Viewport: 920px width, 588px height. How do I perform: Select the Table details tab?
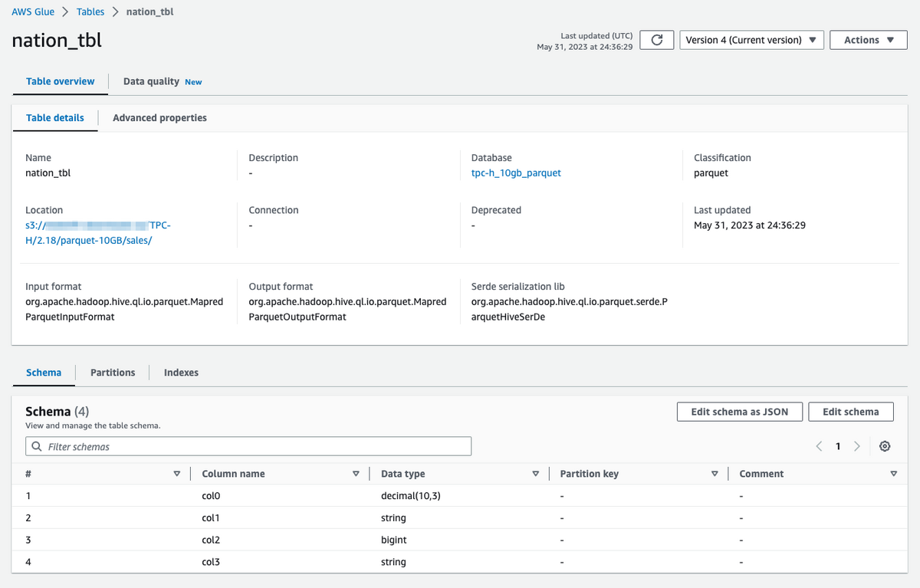point(55,118)
